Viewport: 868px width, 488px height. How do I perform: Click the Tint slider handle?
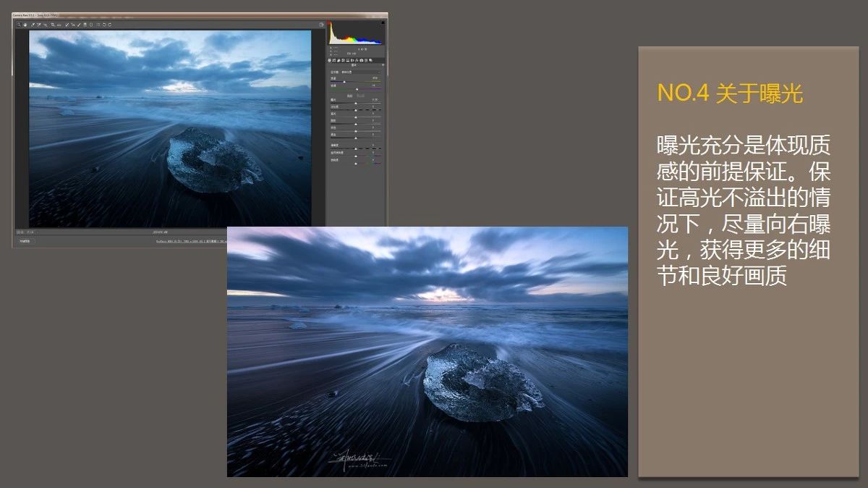[x=357, y=89]
